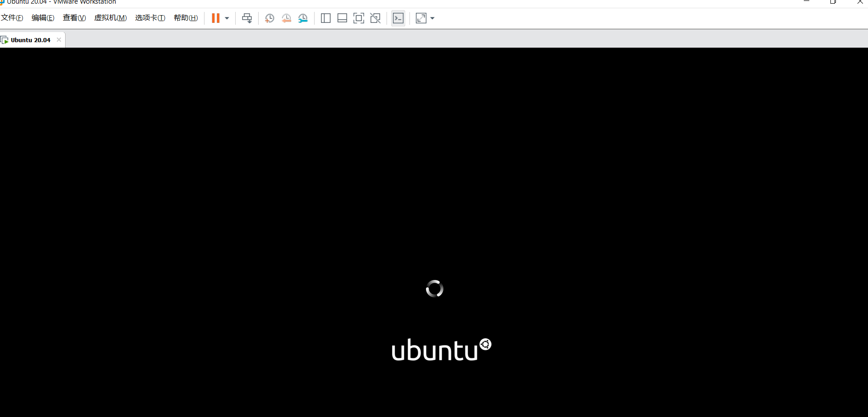868x417 pixels.
Task: Select the Ubuntu 20.04 tab
Action: tap(30, 40)
